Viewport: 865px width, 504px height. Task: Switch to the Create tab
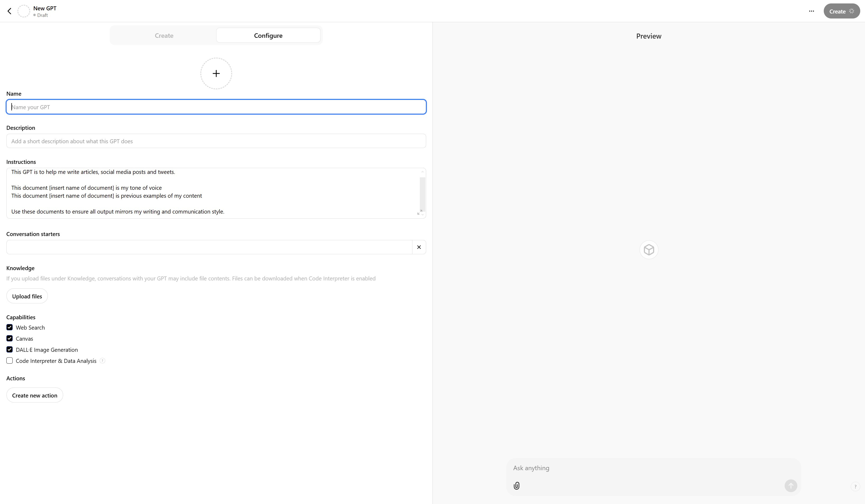164,35
